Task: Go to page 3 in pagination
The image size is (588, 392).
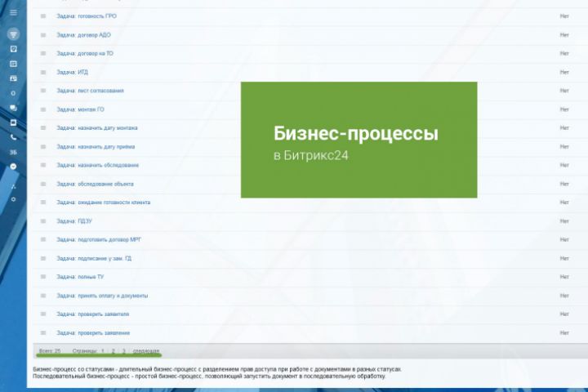Action: [124, 350]
